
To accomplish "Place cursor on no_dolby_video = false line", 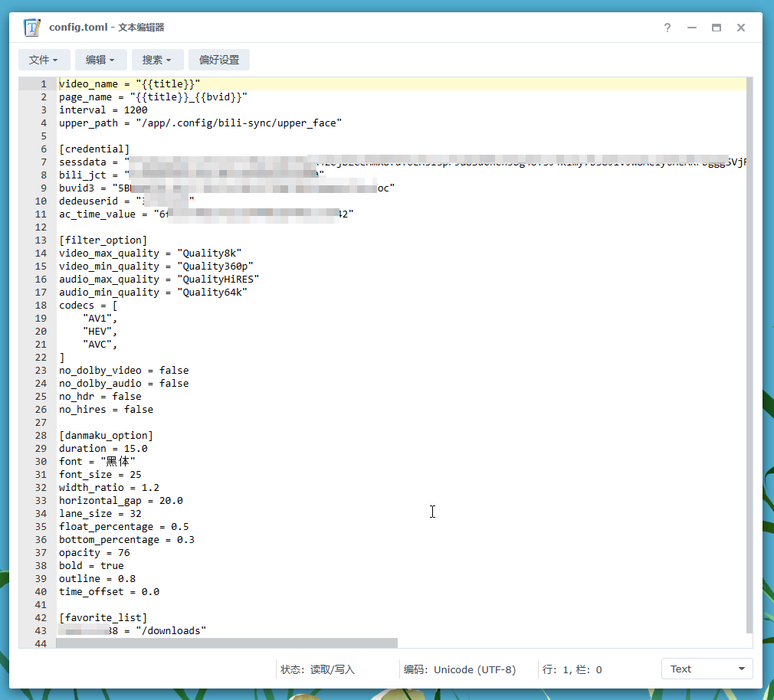I will pos(123,371).
